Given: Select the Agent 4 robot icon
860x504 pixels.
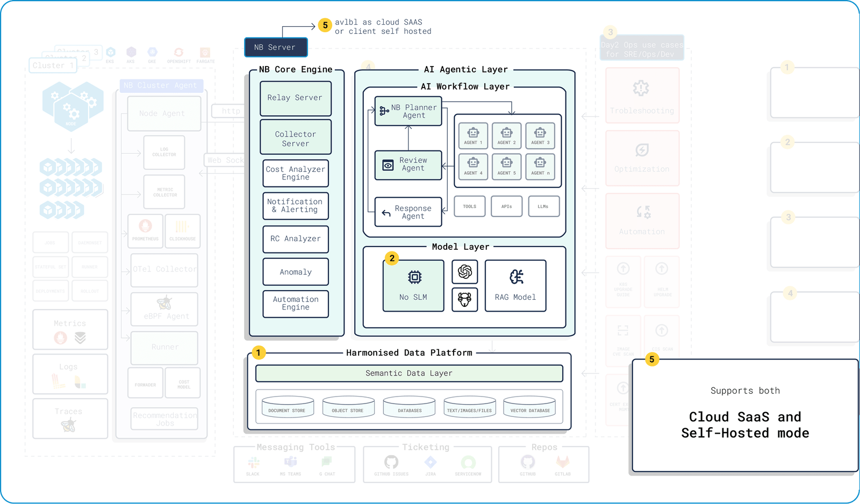Looking at the screenshot, I should point(473,163).
